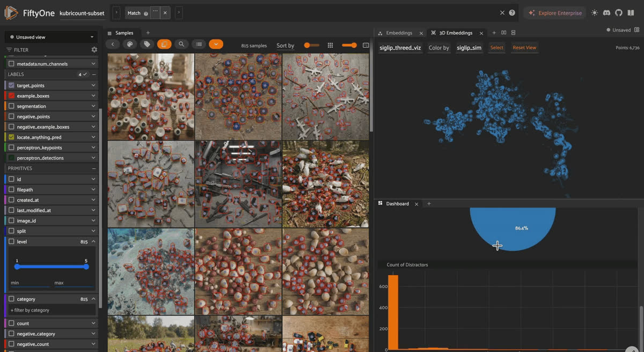Open the workspace layout icon beside Unsaved

point(638,30)
